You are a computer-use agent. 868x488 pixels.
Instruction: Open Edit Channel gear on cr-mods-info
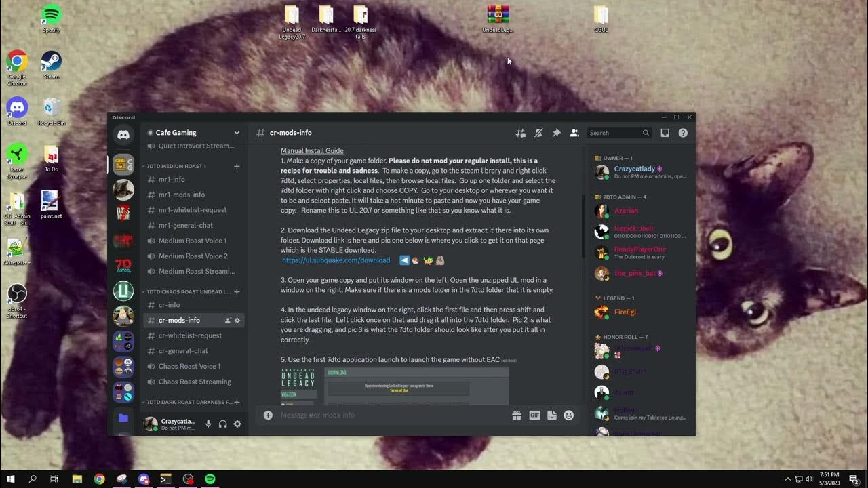(237, 320)
